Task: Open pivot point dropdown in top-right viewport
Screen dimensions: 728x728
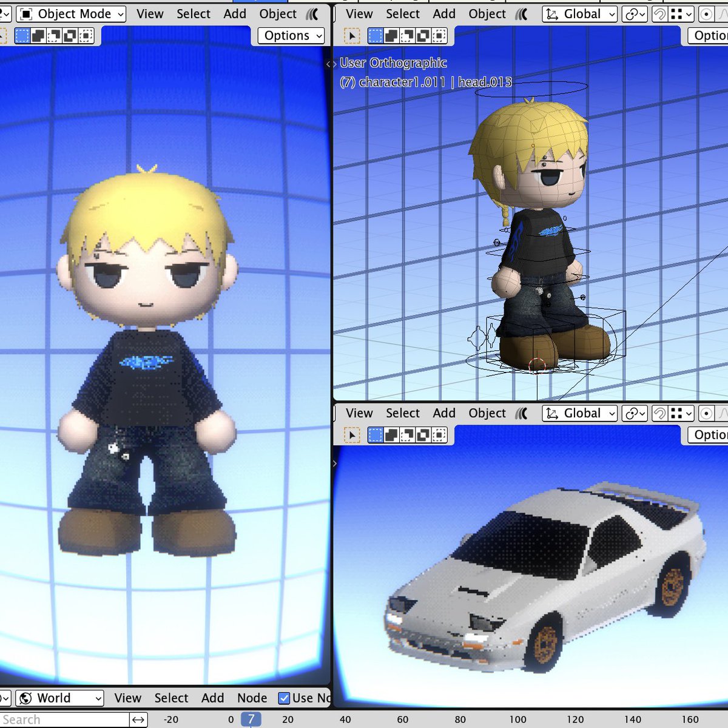Action: pos(635,14)
